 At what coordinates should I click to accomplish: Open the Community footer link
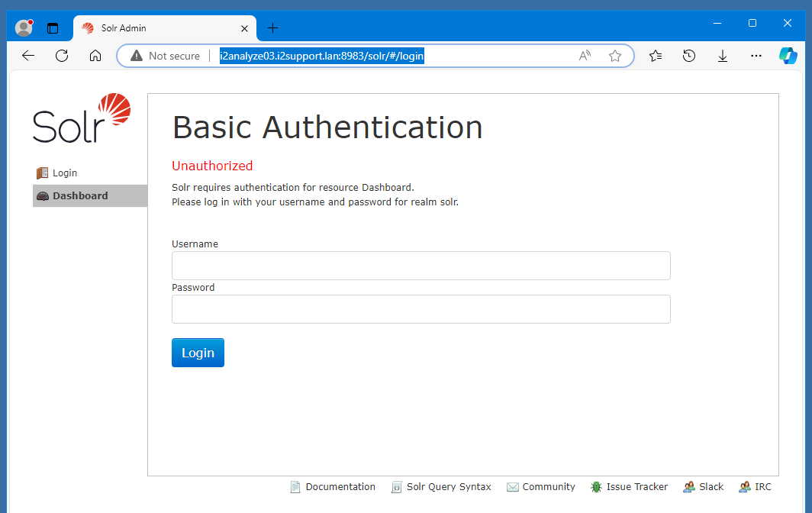pos(548,487)
